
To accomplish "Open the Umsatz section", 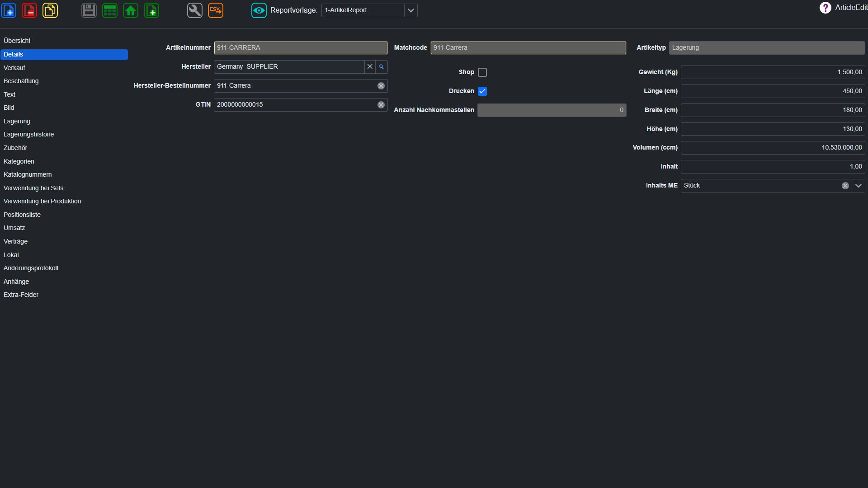I will pos(64,228).
